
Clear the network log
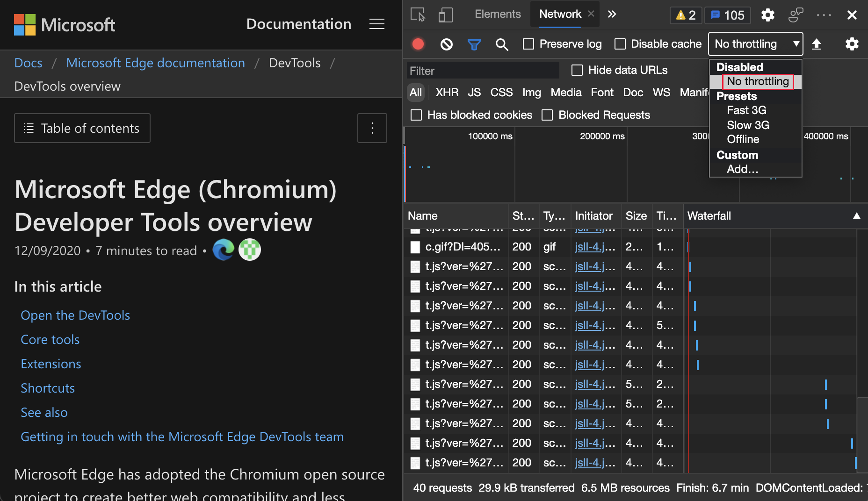(446, 44)
